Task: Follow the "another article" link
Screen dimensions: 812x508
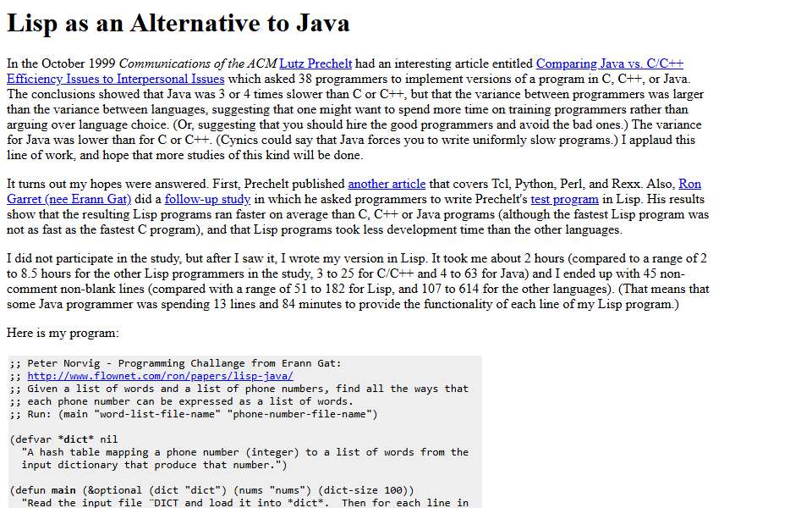Action: [x=387, y=184]
